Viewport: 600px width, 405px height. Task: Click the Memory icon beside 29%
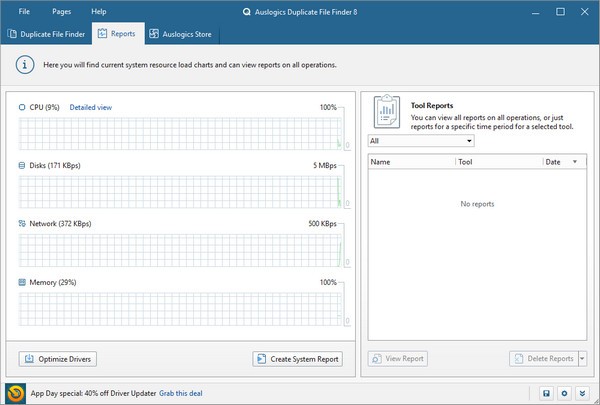click(x=23, y=283)
